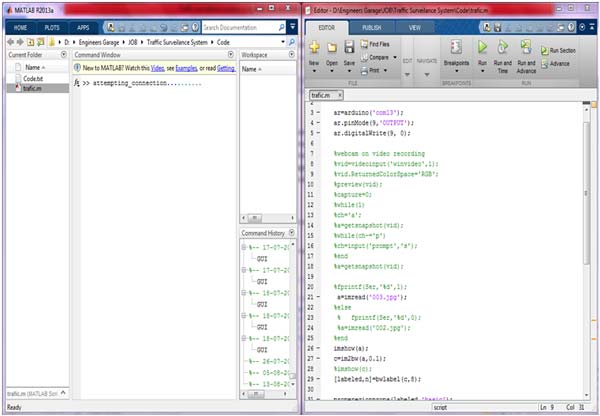The image size is (600, 416).
Task: Select the EDITOR tab
Action: coord(327,28)
